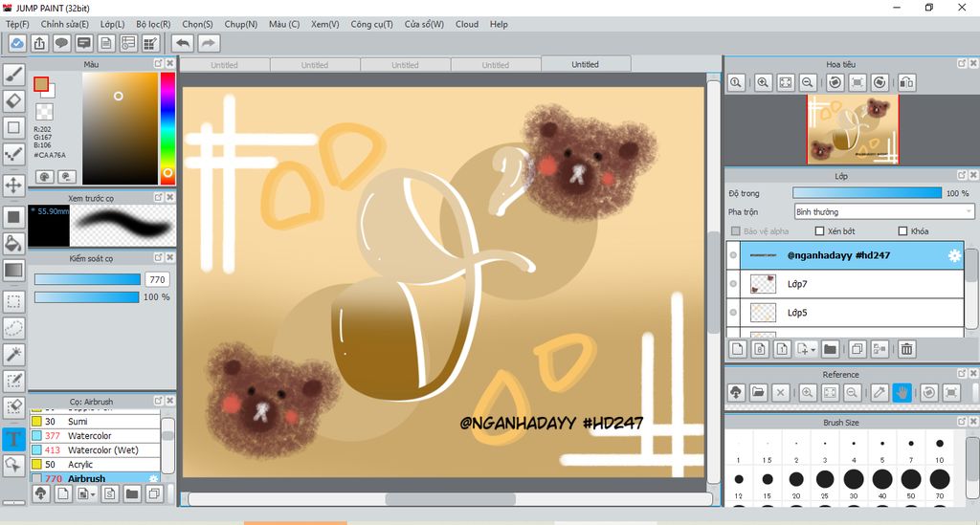Image resolution: width=980 pixels, height=525 pixels.
Task: Open the Pha trộn blend mode dropdown
Action: click(x=883, y=211)
